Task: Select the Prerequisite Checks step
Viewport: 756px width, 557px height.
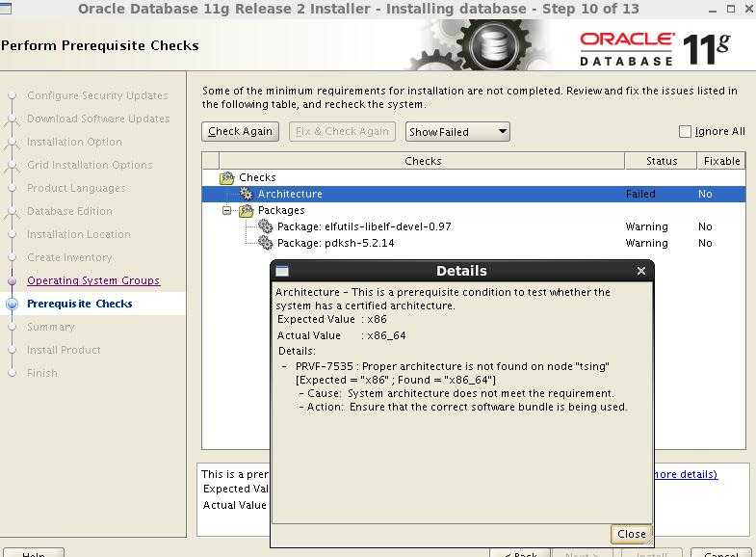Action: (80, 304)
